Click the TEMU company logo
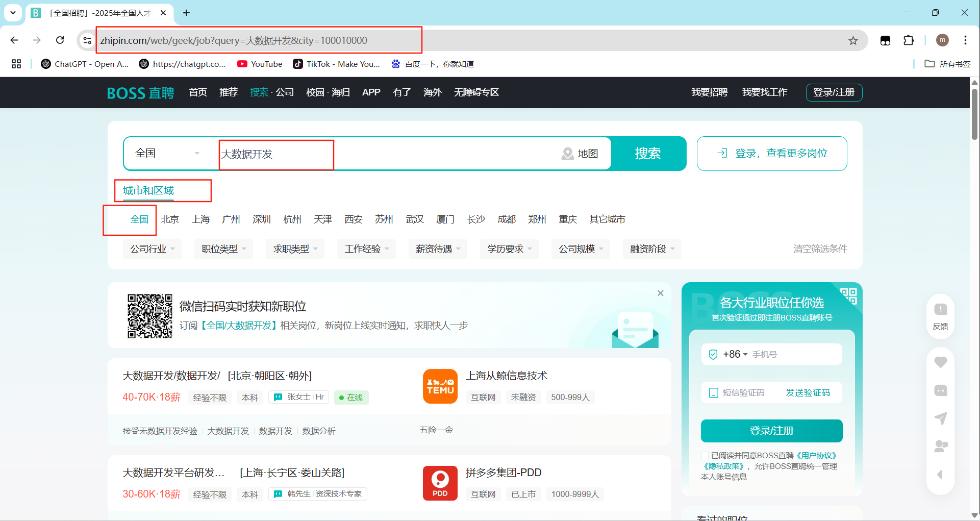The width and height of the screenshot is (980, 521). tap(440, 386)
